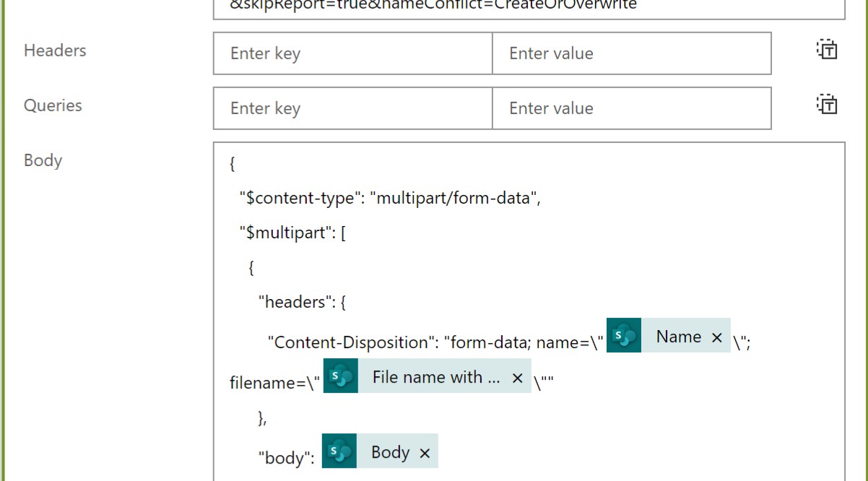Focus the Headers 'Enter key' field

[352, 53]
